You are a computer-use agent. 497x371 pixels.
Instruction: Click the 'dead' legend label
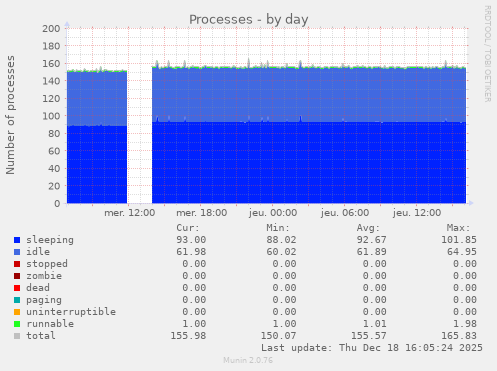coord(38,288)
